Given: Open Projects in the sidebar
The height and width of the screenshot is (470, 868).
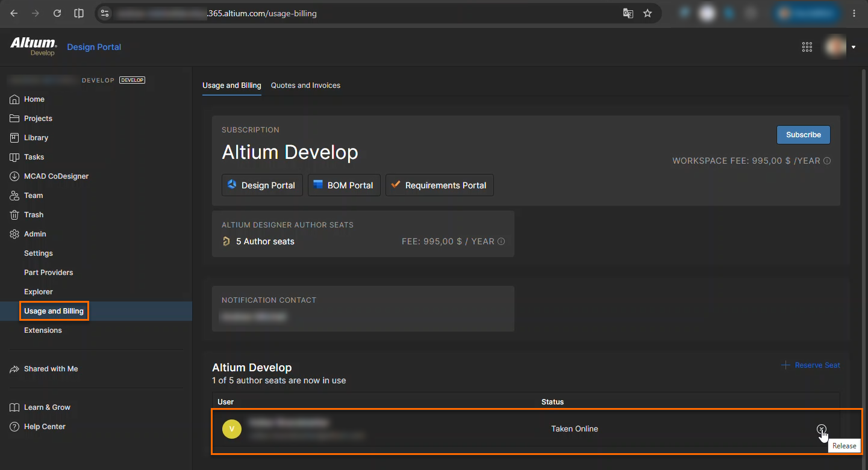Looking at the screenshot, I should [x=38, y=119].
